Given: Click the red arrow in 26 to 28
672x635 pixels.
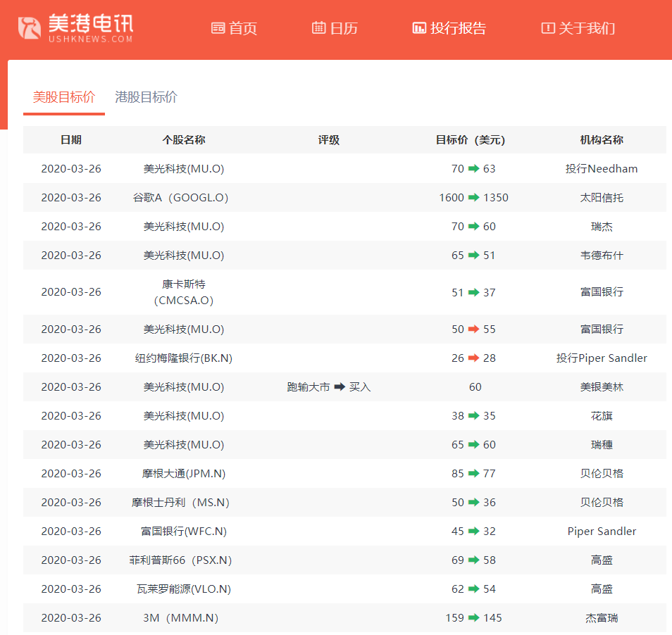Looking at the screenshot, I should tap(473, 358).
